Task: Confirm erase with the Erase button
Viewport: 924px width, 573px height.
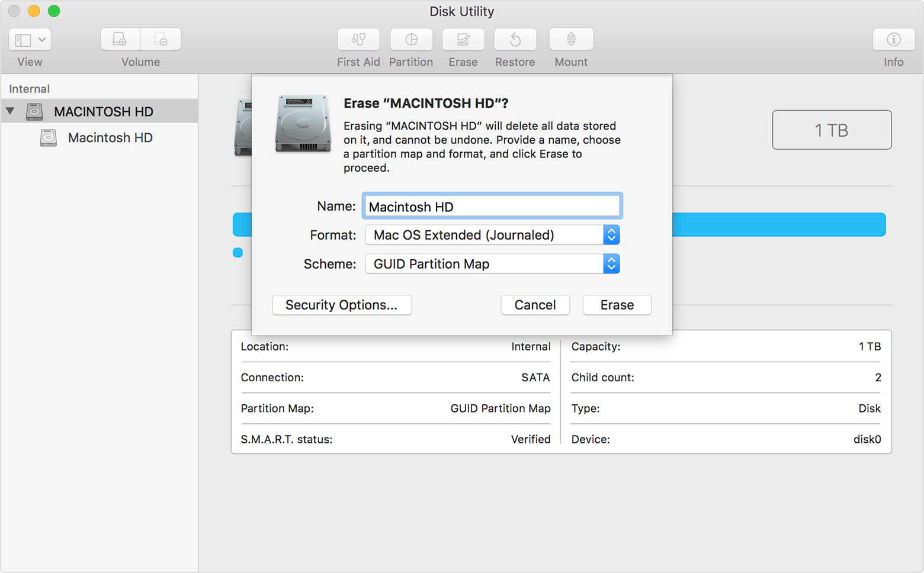Action: 617,305
